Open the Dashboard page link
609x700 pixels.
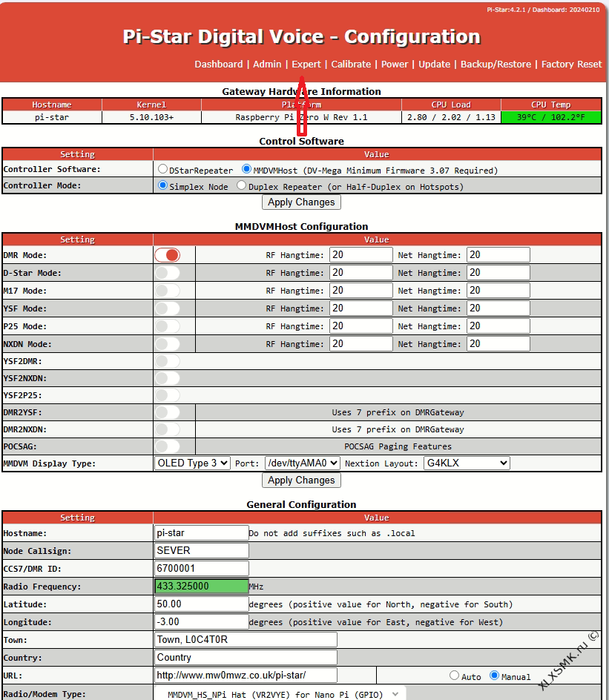(x=218, y=65)
